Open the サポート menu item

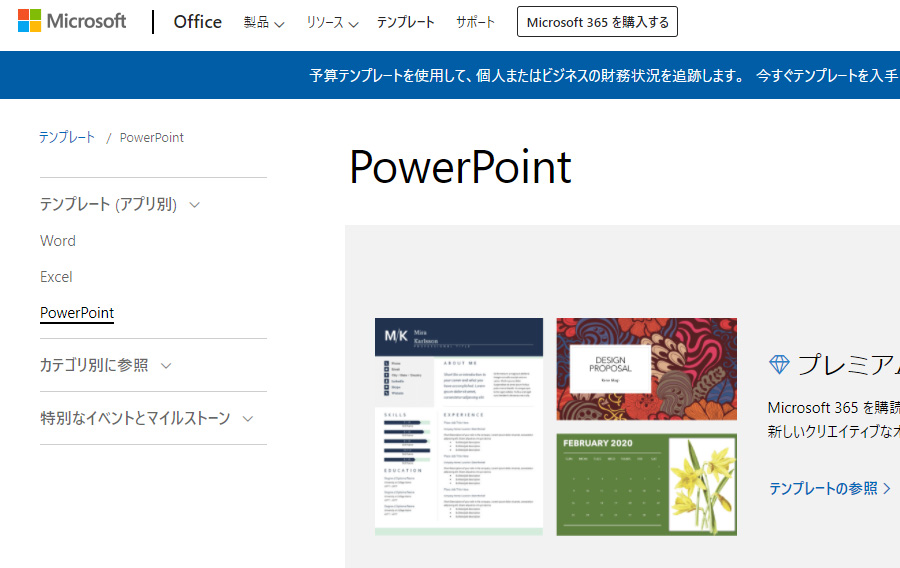click(x=475, y=22)
